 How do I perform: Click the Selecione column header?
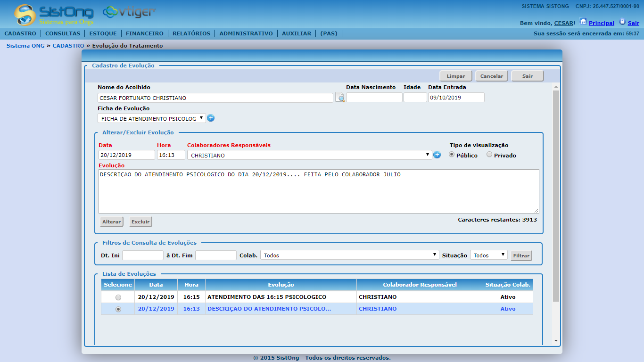tap(118, 285)
